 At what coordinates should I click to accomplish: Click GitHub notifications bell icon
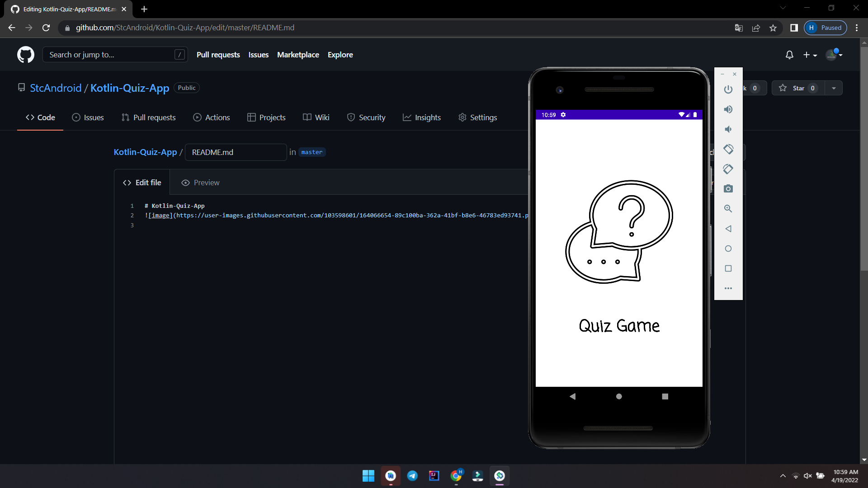point(789,55)
